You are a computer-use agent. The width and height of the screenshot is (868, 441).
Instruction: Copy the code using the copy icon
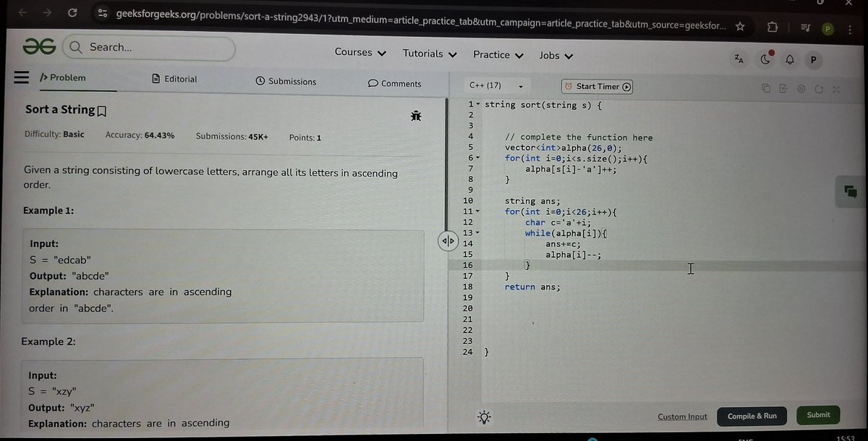[765, 88]
